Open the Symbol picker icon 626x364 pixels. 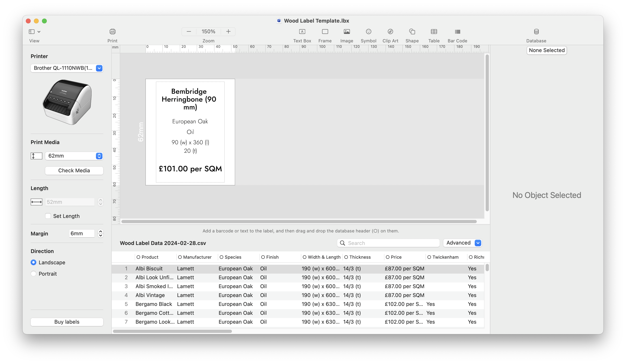(368, 31)
